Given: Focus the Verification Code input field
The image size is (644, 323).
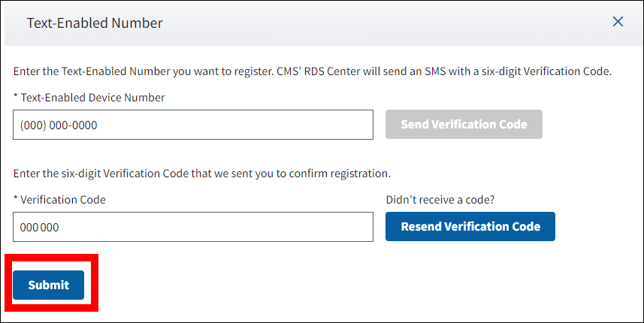Looking at the screenshot, I should click(192, 226).
